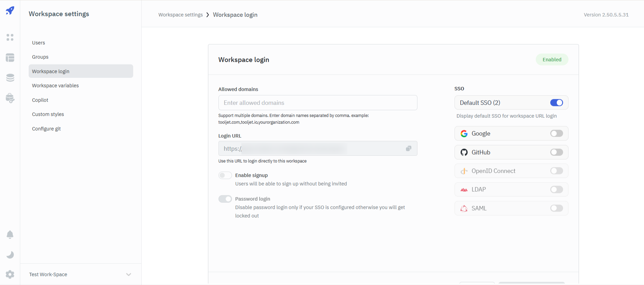Image resolution: width=644 pixels, height=285 pixels.
Task: Click the Login URL field
Action: point(318,148)
